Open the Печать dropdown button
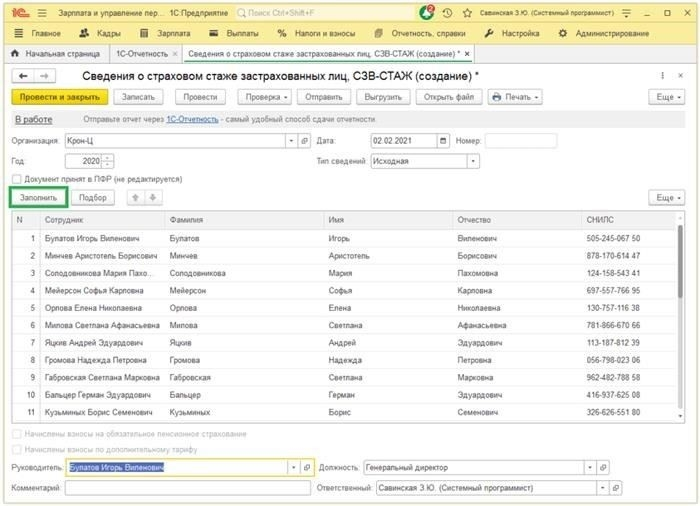 coord(515,97)
